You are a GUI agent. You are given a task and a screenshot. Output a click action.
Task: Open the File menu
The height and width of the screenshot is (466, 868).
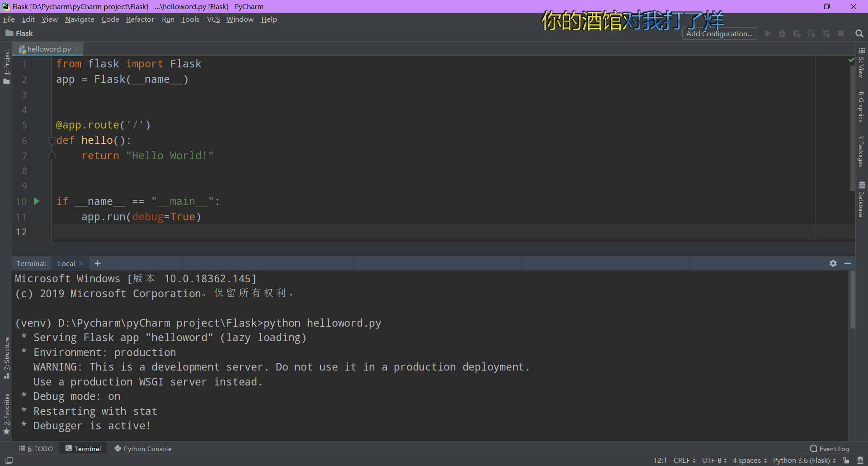pyautogui.click(x=9, y=19)
